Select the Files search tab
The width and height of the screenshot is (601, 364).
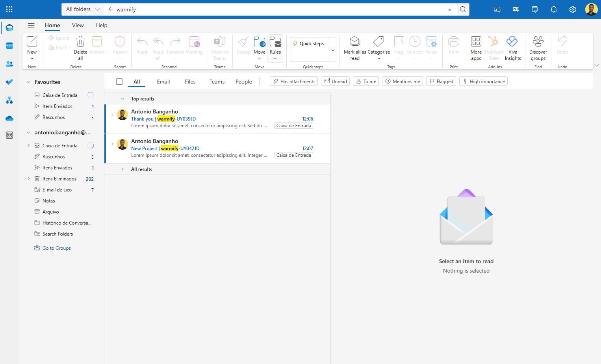coord(190,82)
